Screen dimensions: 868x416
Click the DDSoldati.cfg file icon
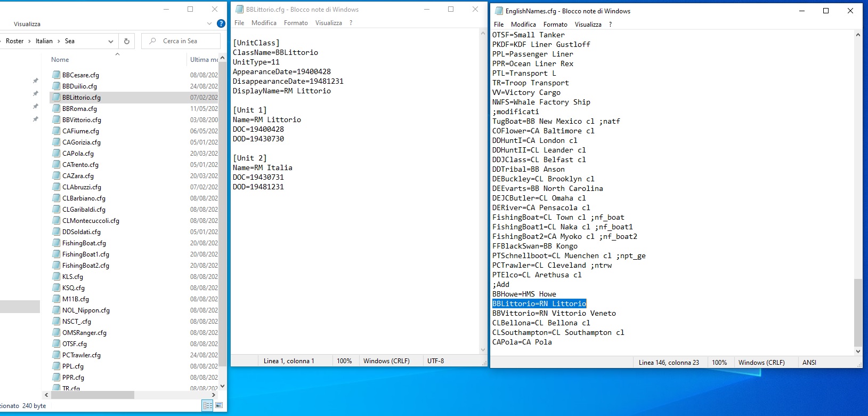[x=56, y=232]
